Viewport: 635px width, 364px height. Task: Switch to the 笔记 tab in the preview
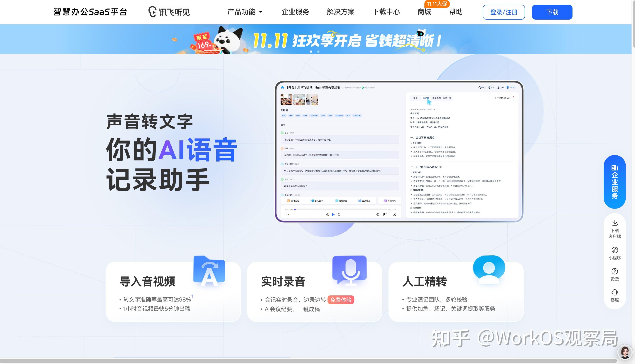point(415,98)
